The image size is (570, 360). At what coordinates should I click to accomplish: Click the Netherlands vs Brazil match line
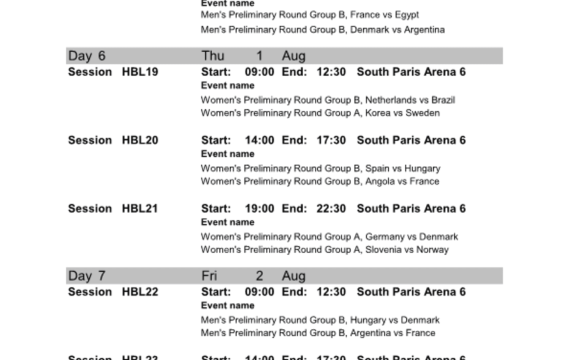click(328, 100)
